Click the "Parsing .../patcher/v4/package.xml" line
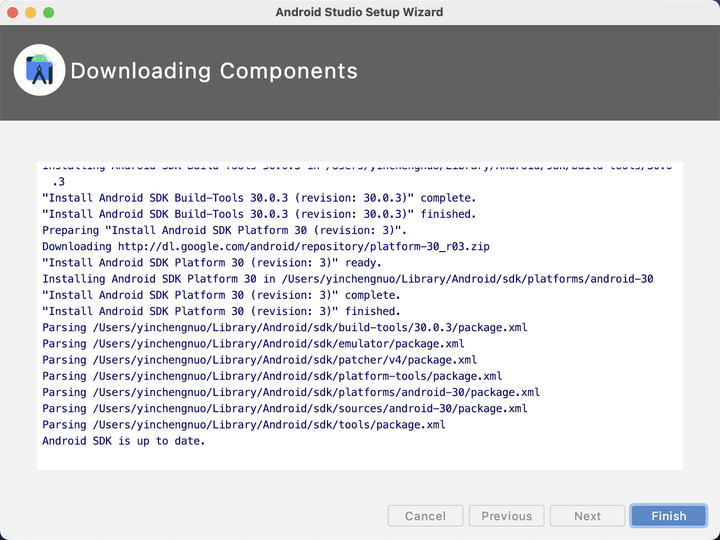 [x=259, y=360]
